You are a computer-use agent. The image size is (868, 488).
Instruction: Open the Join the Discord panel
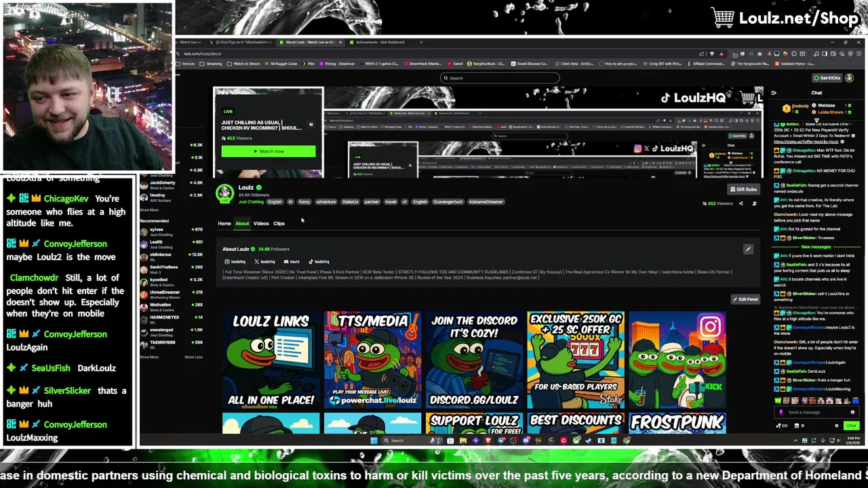474,359
